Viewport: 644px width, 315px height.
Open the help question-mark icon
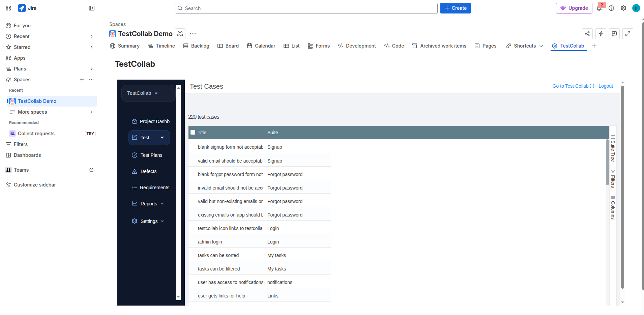[x=611, y=8]
